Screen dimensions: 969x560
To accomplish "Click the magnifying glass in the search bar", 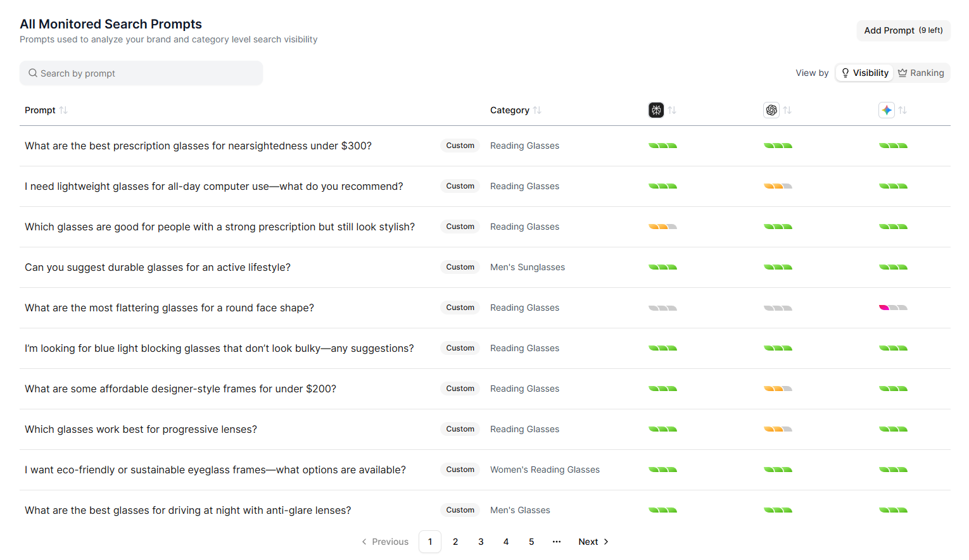I will point(32,73).
